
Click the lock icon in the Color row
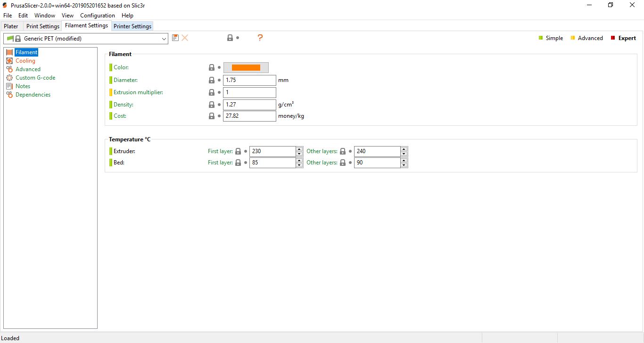[212, 67]
